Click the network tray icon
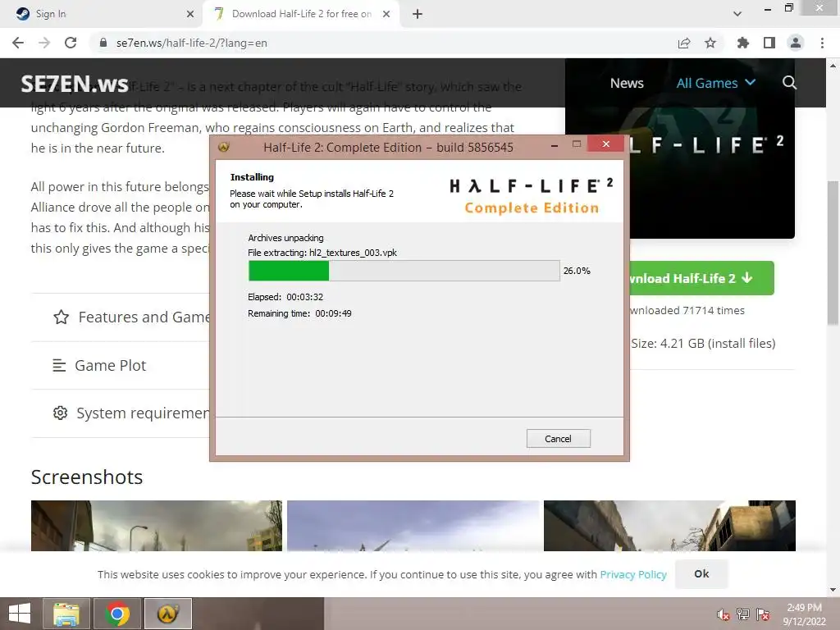This screenshot has width=840, height=630. click(x=743, y=614)
